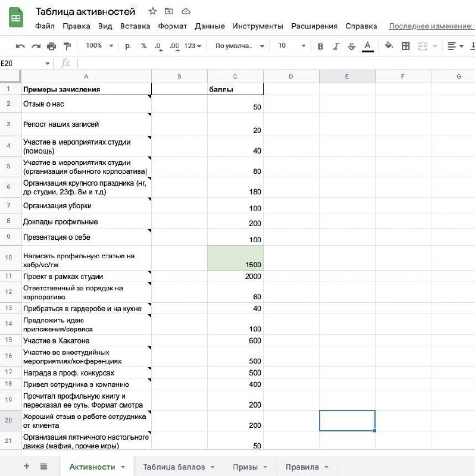Toggle italic formatting

336,46
